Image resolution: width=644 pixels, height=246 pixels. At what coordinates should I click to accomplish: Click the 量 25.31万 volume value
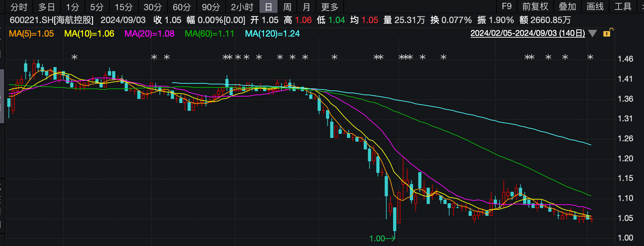[x=404, y=20]
